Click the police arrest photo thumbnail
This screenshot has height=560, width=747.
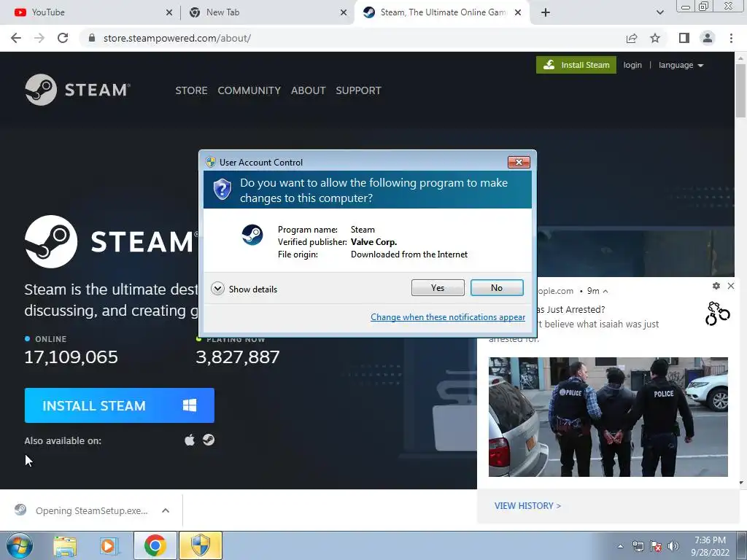click(608, 416)
